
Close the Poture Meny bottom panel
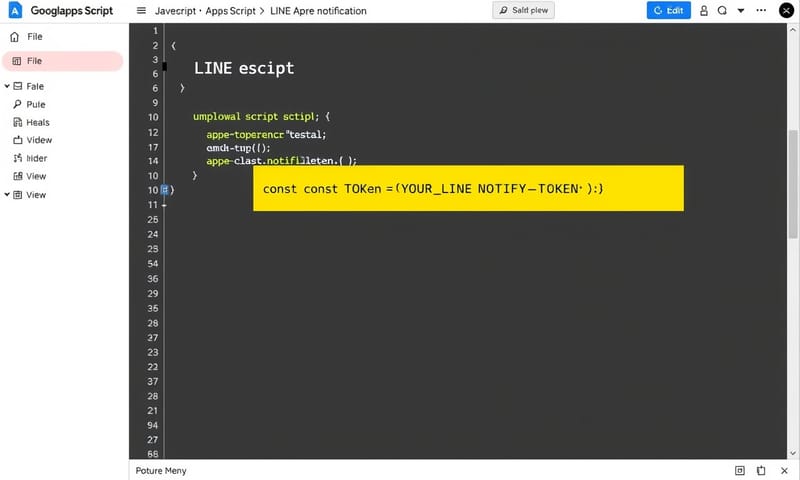[784, 470]
